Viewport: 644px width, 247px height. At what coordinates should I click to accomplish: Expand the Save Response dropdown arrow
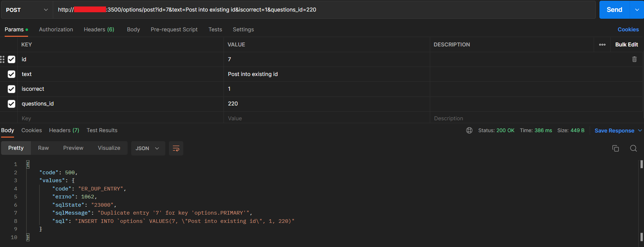point(640,130)
